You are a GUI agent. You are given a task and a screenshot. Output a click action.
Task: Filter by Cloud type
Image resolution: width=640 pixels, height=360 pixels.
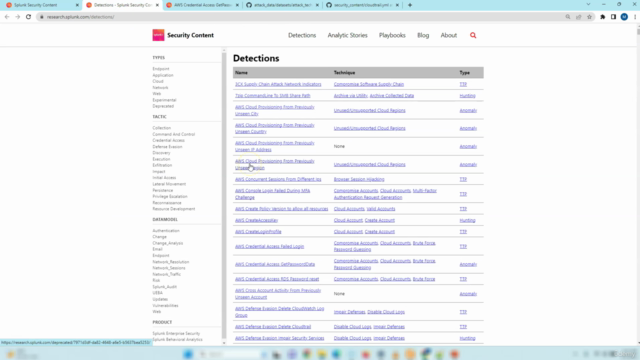click(158, 81)
